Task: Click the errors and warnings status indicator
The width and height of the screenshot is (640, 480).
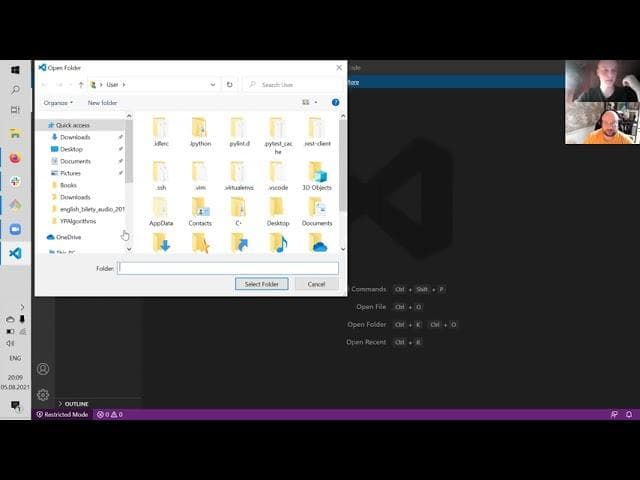Action: coord(109,414)
